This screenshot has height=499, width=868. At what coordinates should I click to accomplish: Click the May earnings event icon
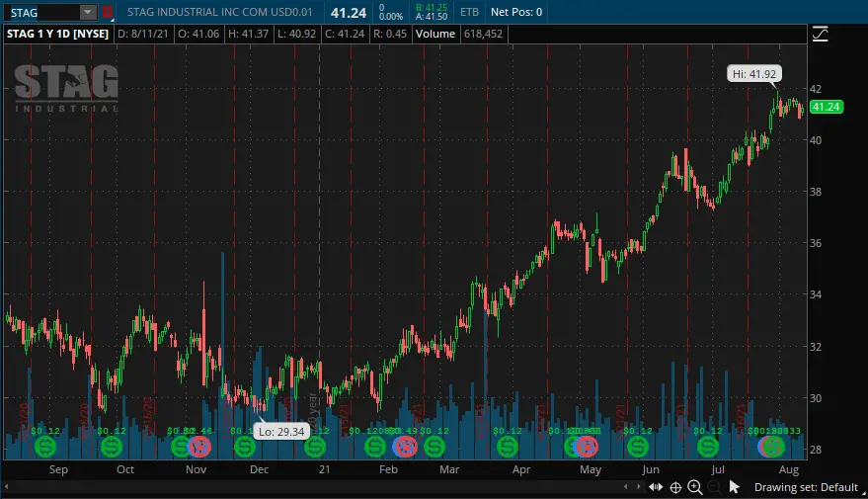(588, 447)
